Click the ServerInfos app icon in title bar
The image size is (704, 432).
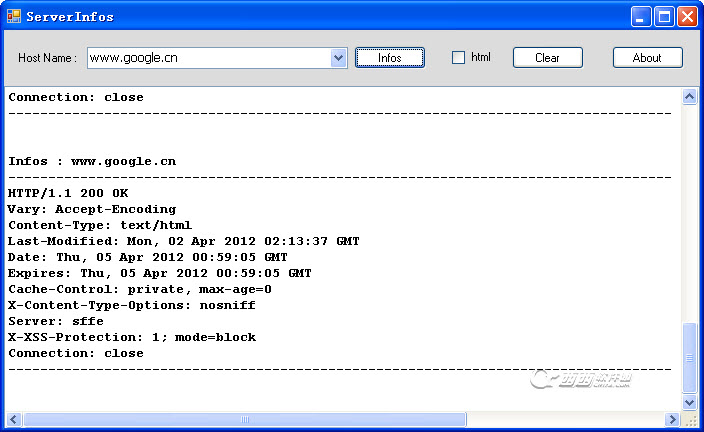point(14,17)
